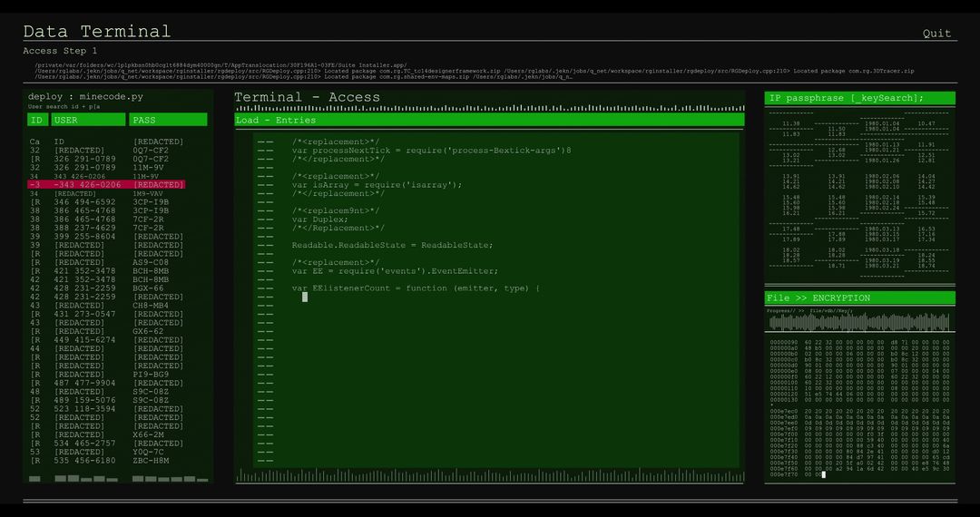
Task: Select password value GX6-62
Action: pos(148,332)
